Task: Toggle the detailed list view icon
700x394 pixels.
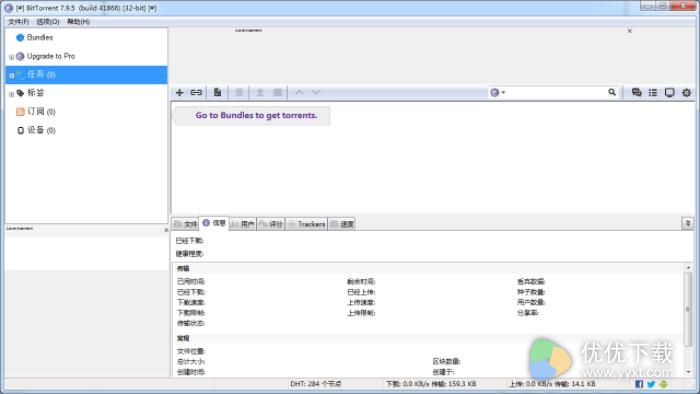Action: [653, 92]
